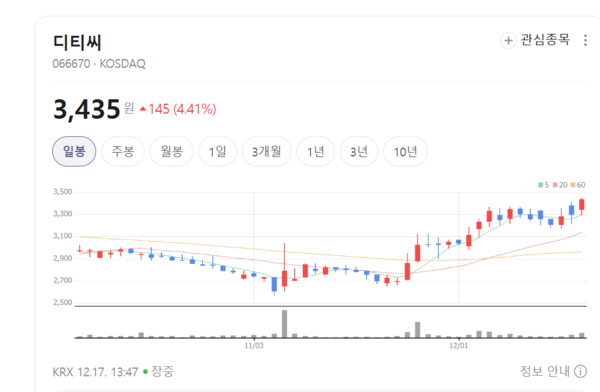
Task: Show the 3년 chart range
Action: tap(359, 152)
